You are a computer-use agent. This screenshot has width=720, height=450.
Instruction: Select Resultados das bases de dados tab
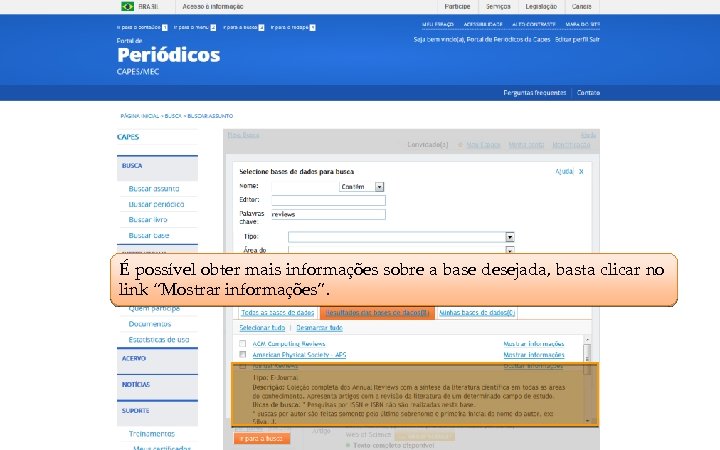[377, 313]
